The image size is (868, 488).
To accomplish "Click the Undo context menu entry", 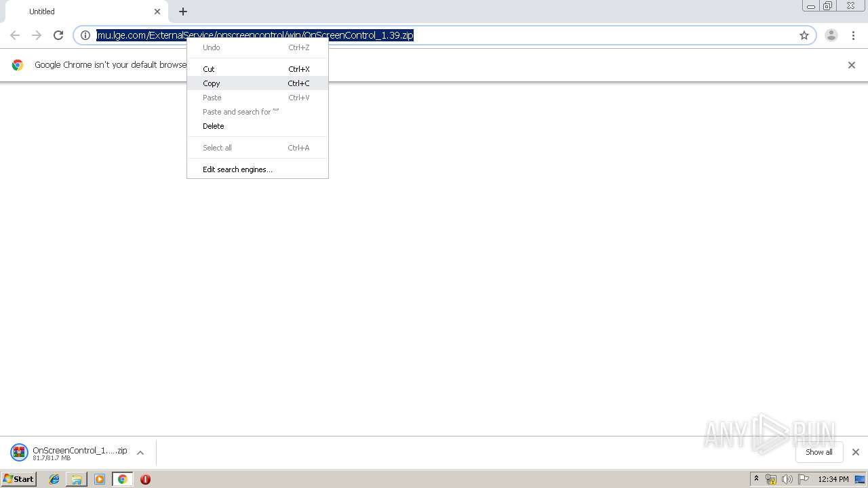I will pos(258,47).
